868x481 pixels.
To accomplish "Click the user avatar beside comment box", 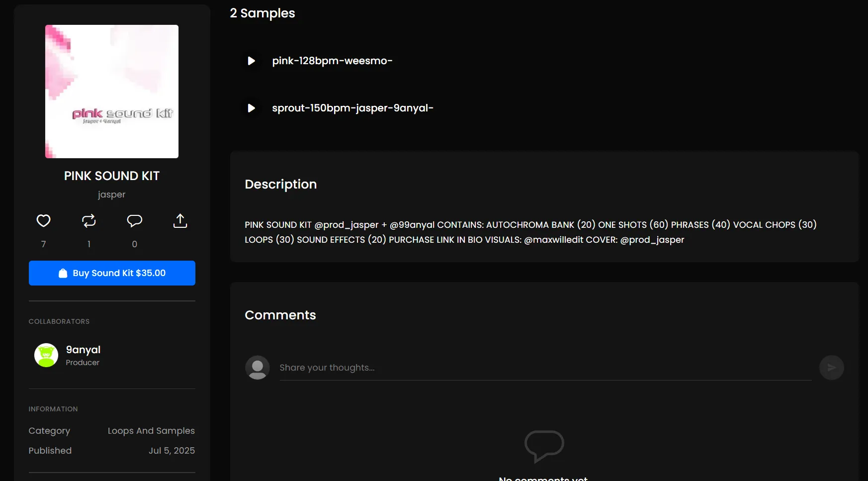I will click(x=258, y=368).
